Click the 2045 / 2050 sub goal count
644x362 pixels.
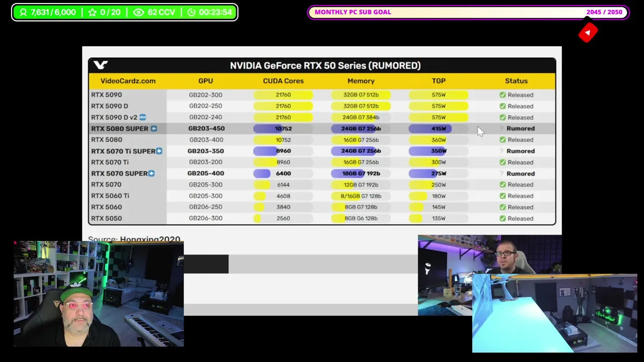coord(604,12)
